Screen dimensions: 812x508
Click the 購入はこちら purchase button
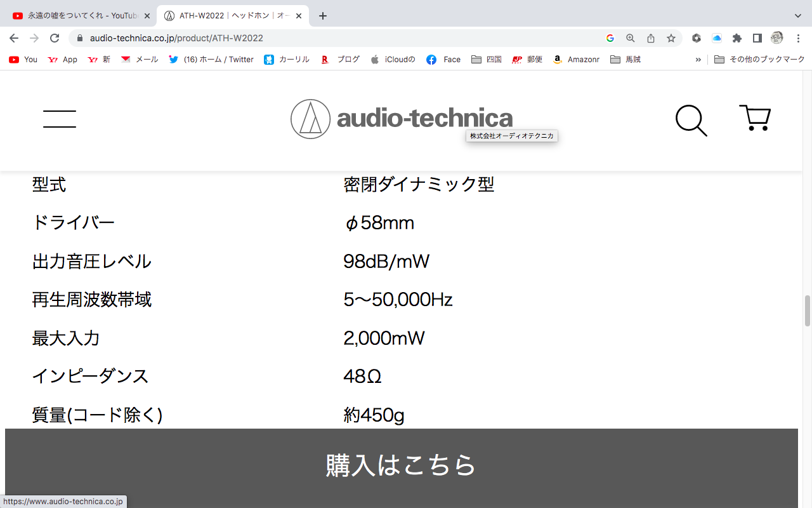pyautogui.click(x=401, y=465)
